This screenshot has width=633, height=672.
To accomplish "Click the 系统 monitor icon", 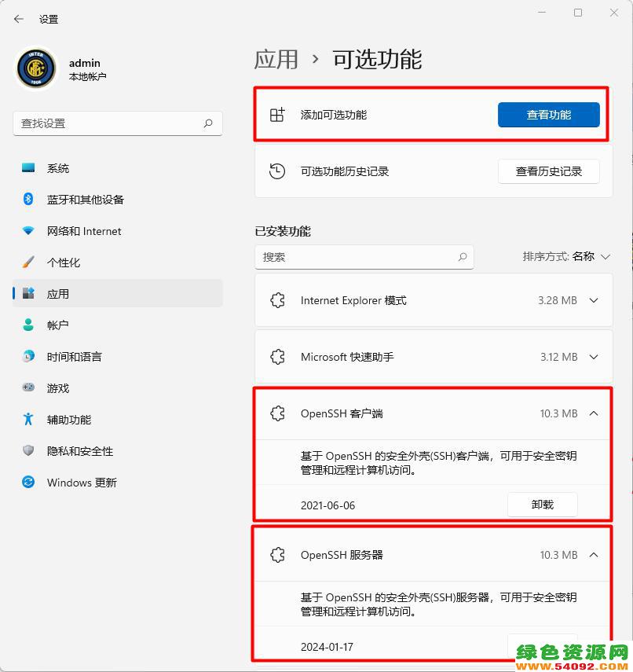I will coord(28,167).
